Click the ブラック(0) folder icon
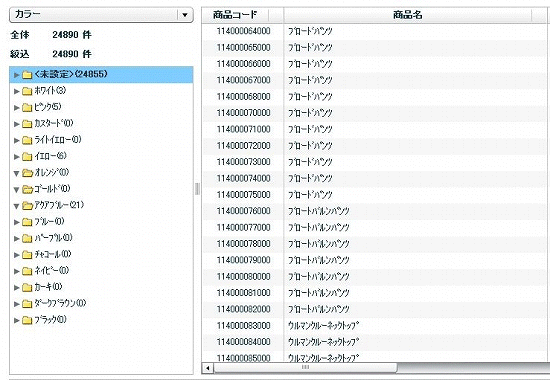This screenshot has height=380, width=550. (27, 320)
